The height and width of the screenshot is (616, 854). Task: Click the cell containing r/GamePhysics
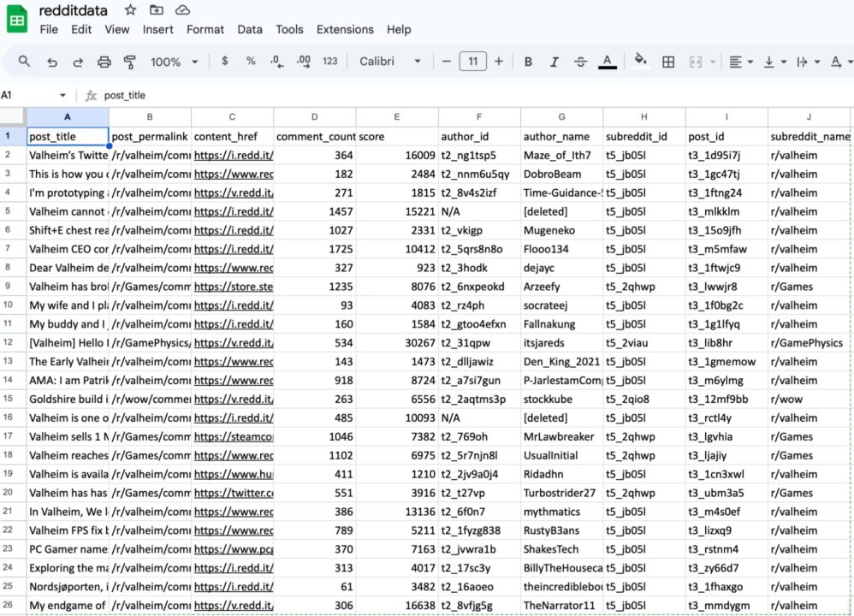(x=809, y=342)
